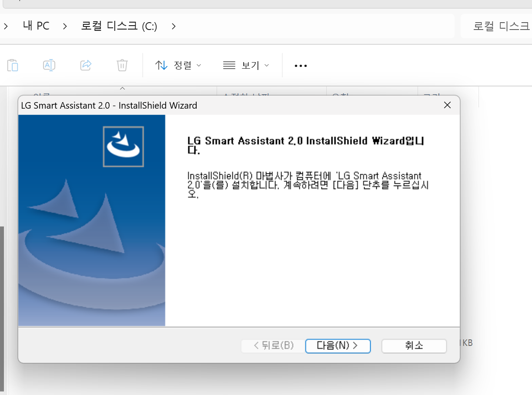532x395 pixels.
Task: Close the InstallShield Wizard window
Action: point(447,105)
